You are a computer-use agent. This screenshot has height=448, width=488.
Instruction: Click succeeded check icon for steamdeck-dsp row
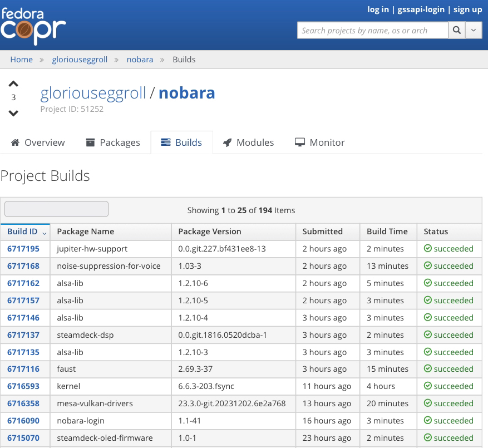(x=428, y=334)
